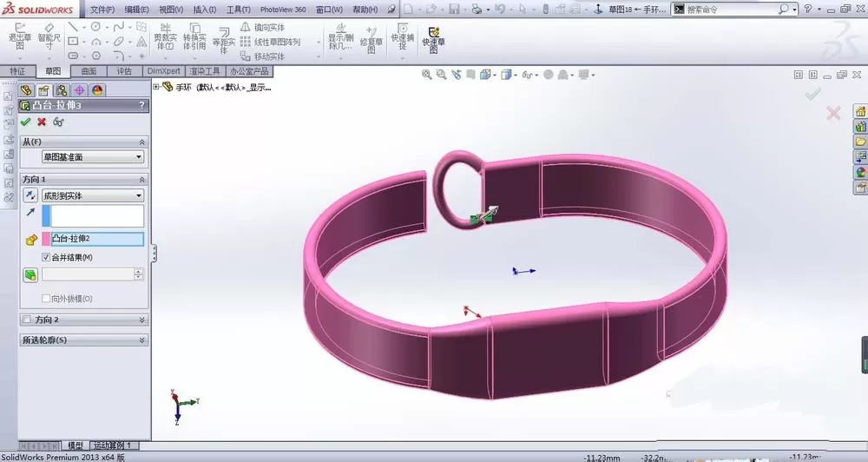Switch to the Surfaces (曲面) tab
Screen dimensions: 868x462
(x=89, y=71)
